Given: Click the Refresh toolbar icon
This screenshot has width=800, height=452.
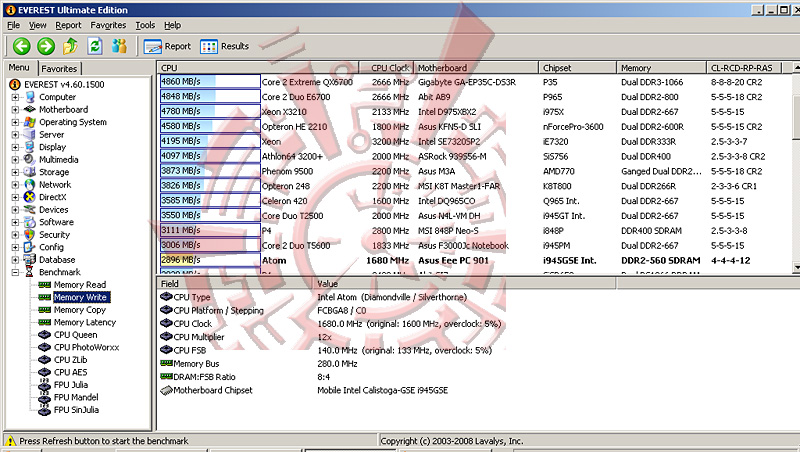Looking at the screenshot, I should point(95,46).
